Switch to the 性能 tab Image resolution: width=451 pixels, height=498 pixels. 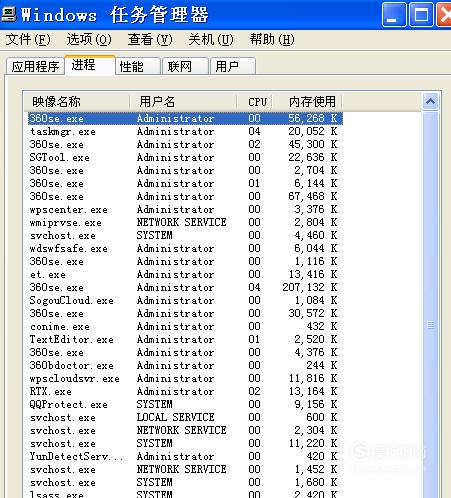click(x=138, y=66)
